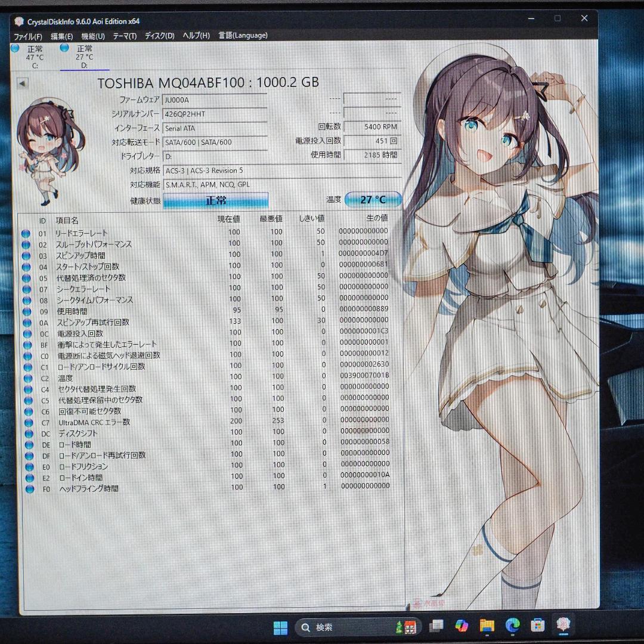This screenshot has width=644, height=644.
Task: Click the rotation rate value 5400 RPM
Action: pos(372,127)
